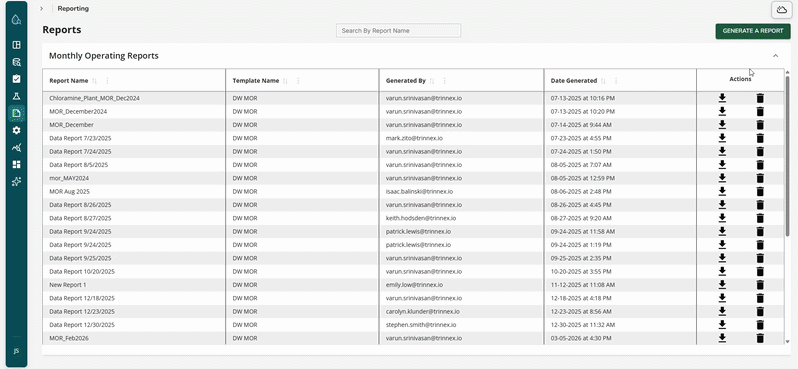
Task: Open the AI sparkle sidebar icon
Action: point(16,181)
